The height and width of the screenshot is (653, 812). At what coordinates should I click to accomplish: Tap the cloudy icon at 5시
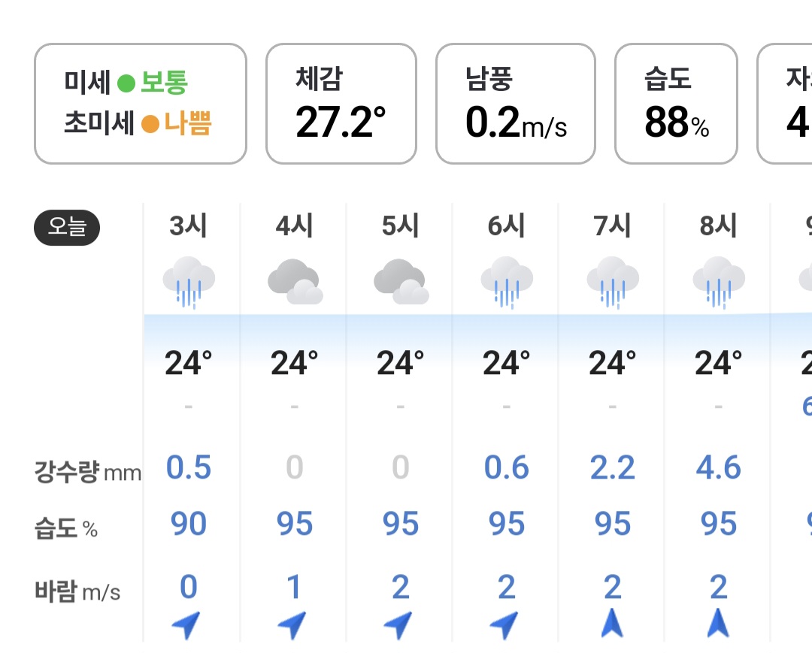tap(401, 282)
